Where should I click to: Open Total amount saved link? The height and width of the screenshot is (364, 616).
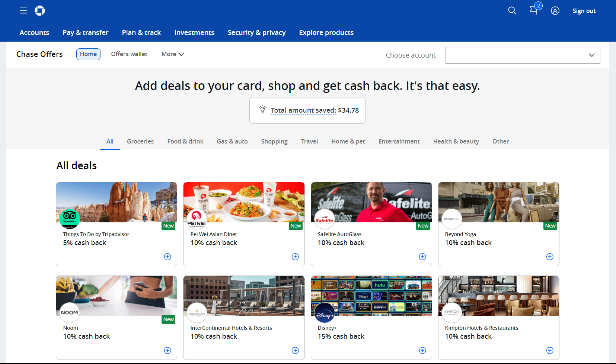[303, 110]
